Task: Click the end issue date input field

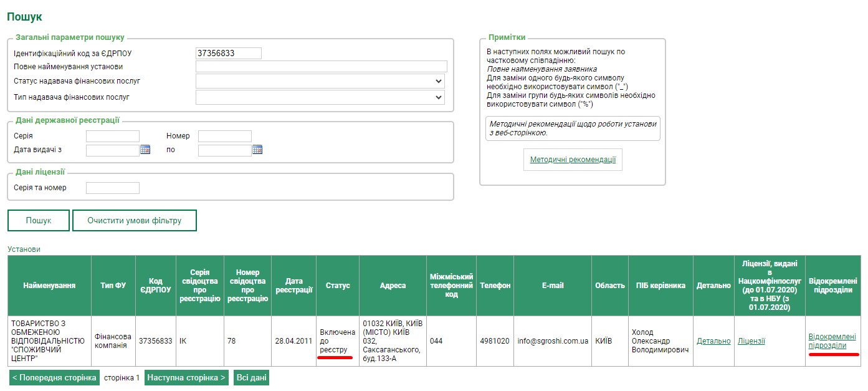Action: tap(224, 150)
